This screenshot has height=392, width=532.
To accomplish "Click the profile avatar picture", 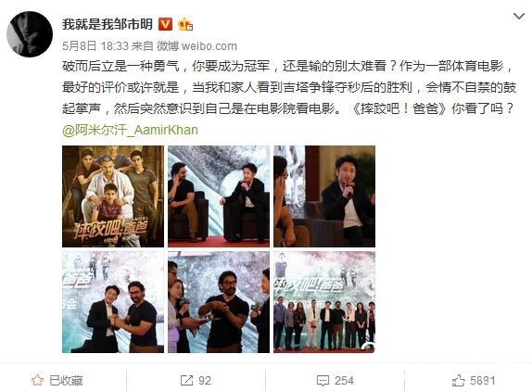I will click(30, 34).
